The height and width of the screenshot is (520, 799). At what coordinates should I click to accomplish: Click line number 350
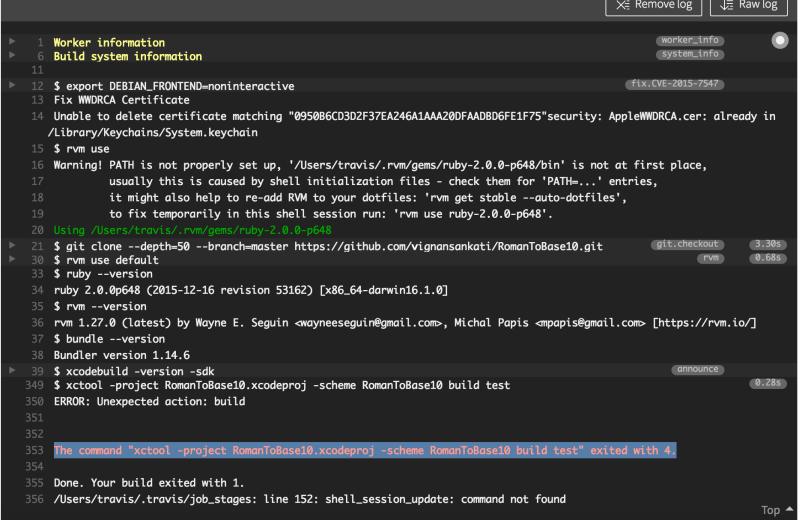(35, 402)
